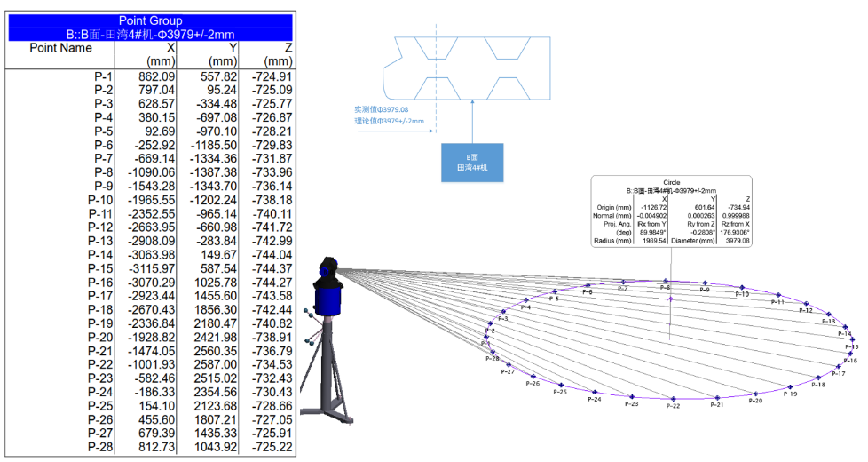Select the P-1 row in point table
Image resolution: width=868 pixels, height=462 pixels.
(149, 76)
